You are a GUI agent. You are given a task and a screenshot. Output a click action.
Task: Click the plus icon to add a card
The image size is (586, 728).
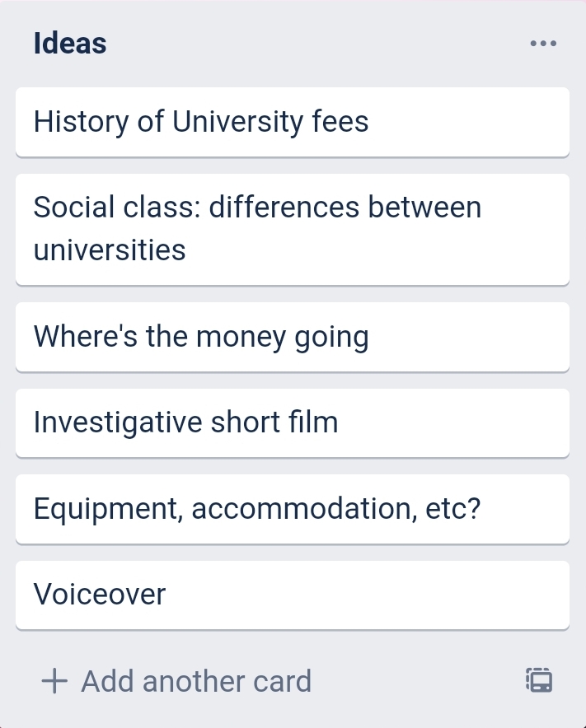54,681
